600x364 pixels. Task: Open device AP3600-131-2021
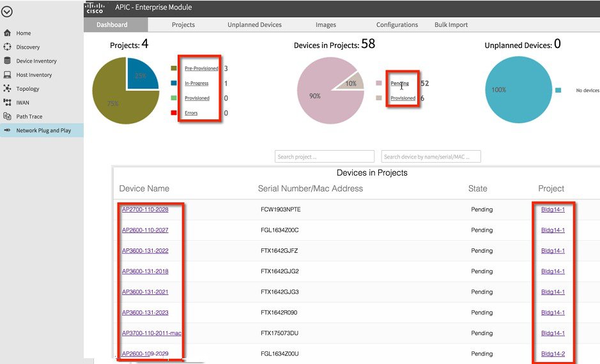[x=145, y=292]
